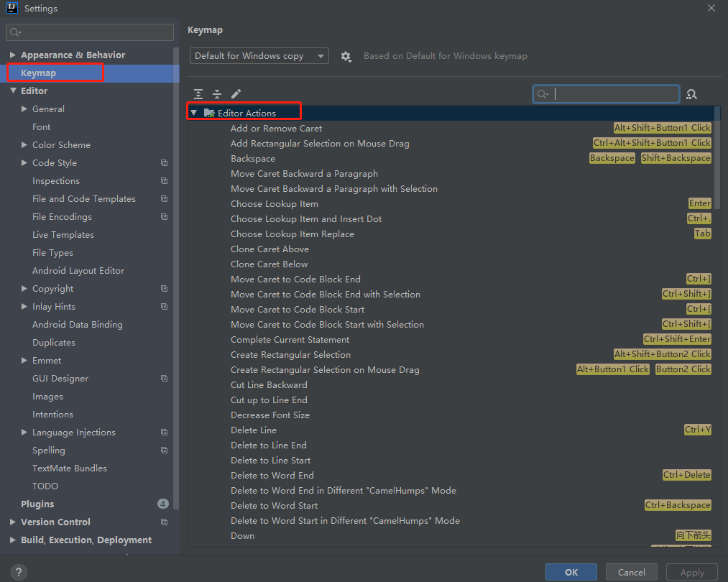728x582 pixels.
Task: Close the Settings dialog
Action: [711, 8]
